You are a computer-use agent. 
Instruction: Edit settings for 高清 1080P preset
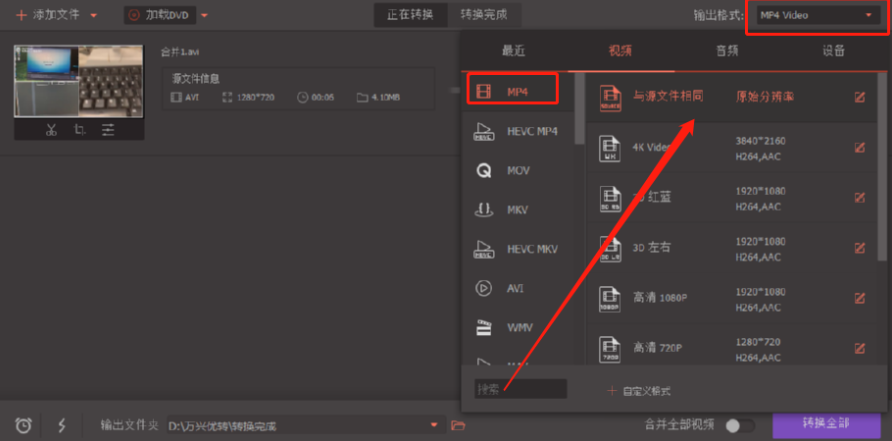point(860,298)
